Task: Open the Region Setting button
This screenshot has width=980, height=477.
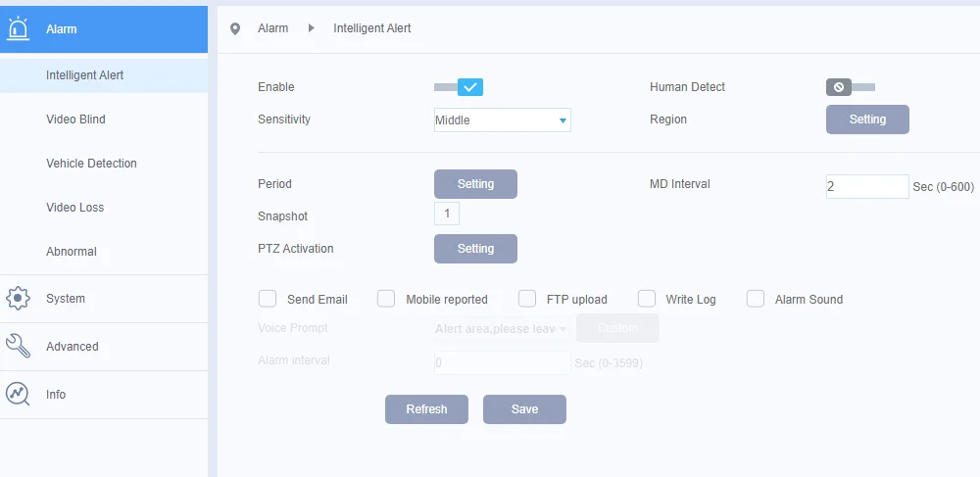Action: [867, 119]
